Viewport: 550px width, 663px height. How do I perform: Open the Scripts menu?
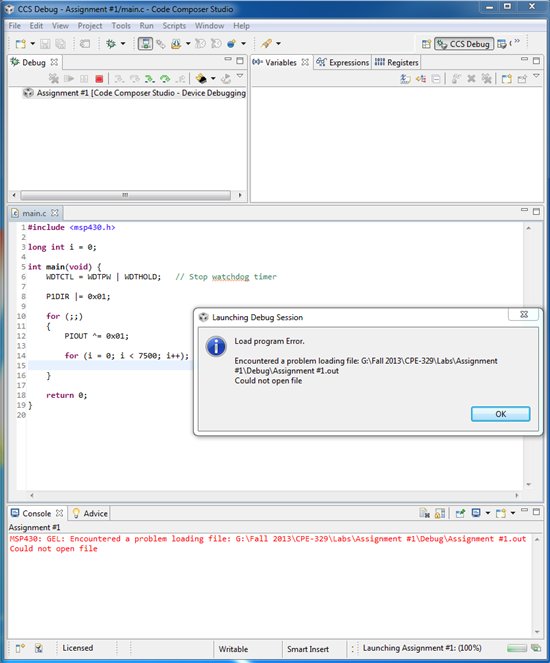174,26
